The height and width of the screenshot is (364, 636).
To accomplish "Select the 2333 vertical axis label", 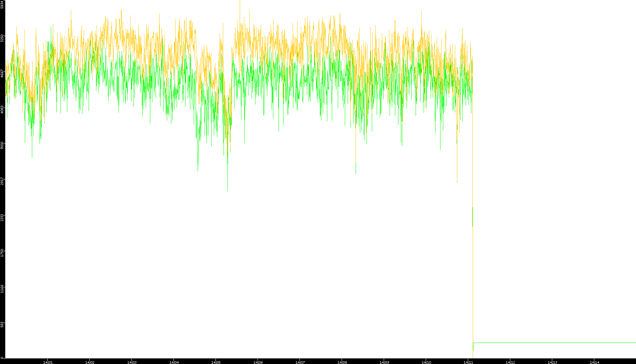I will (2, 217).
